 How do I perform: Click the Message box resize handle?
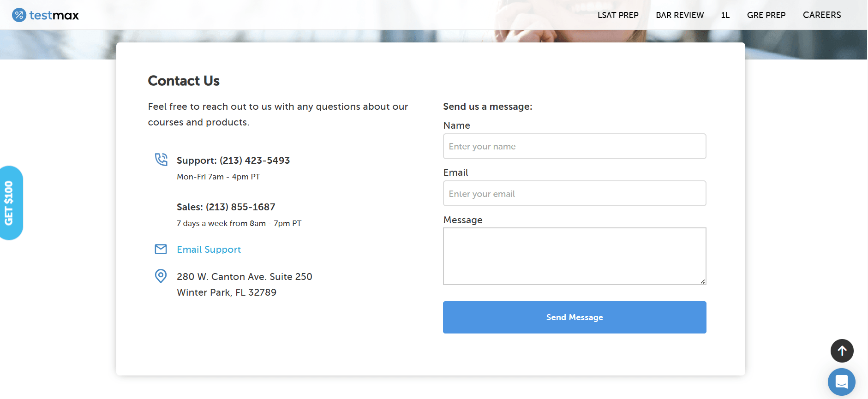point(702,281)
